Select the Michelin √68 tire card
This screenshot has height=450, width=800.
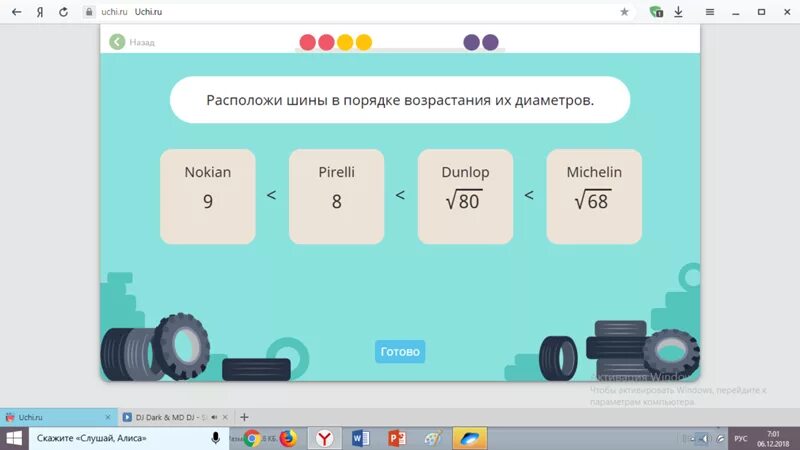point(594,196)
